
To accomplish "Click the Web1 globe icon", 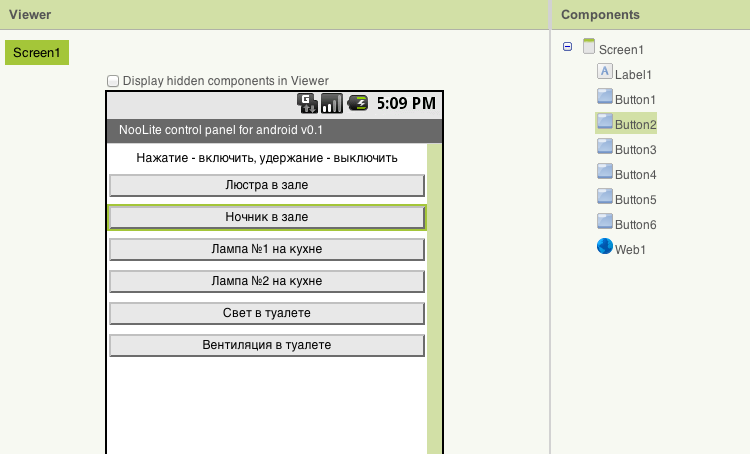I will (x=605, y=246).
